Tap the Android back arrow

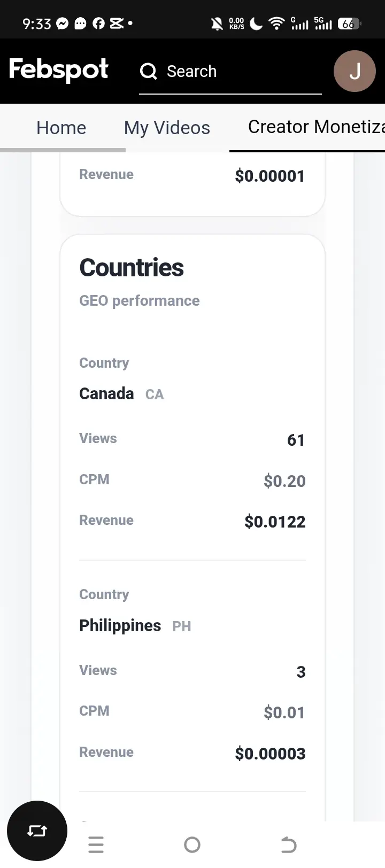289,844
